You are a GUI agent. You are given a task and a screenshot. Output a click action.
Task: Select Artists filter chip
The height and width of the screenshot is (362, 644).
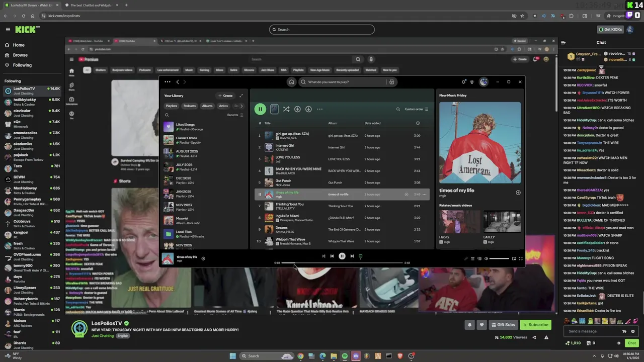coord(223,106)
